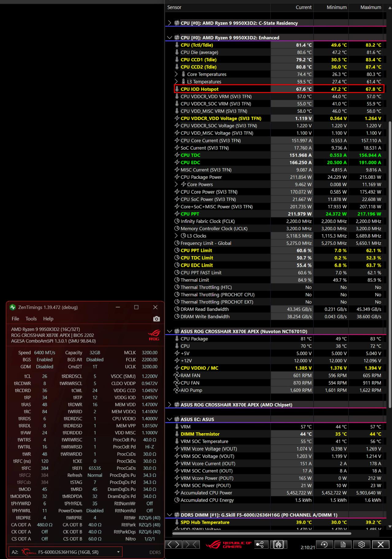Click the thermometer icon beside CPU IOD Hotspot
This screenshot has width=392, height=559.
[177, 89]
